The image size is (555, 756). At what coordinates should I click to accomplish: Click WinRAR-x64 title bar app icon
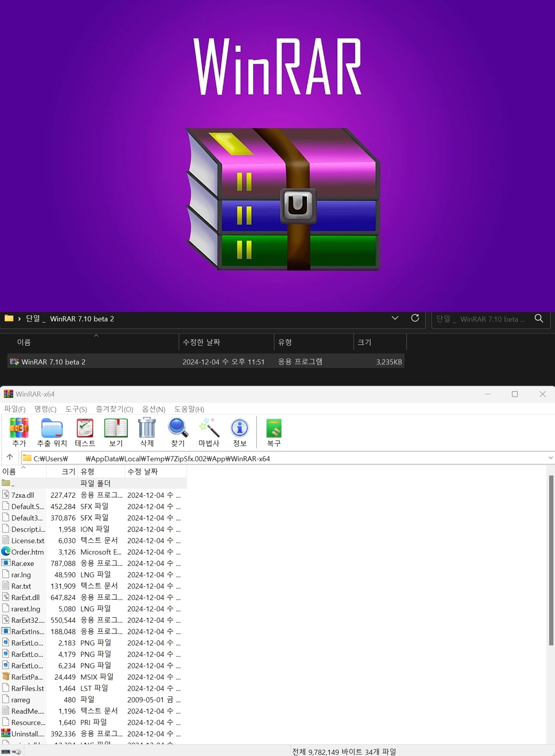[x=8, y=394]
